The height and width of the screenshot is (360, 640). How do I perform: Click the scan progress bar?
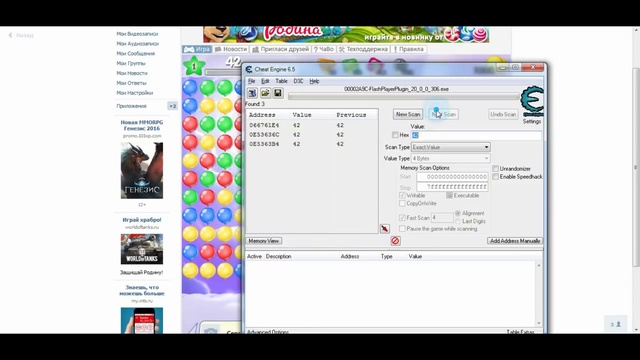coord(403,97)
